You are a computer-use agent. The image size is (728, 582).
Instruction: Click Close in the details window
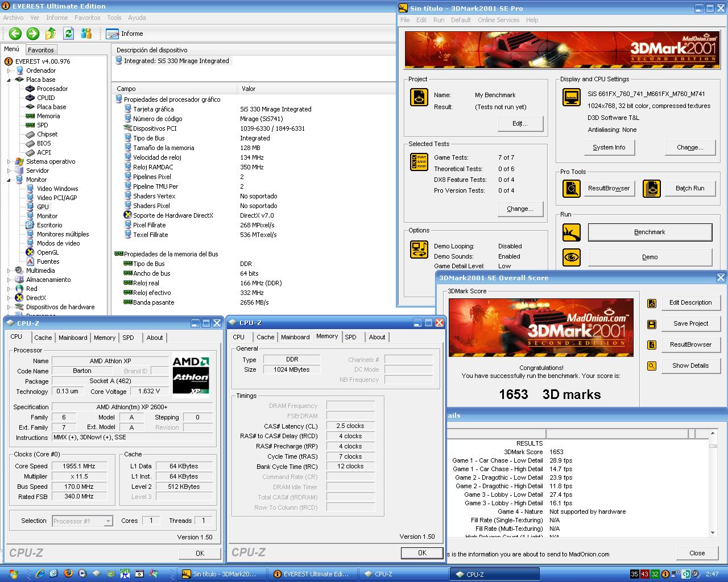tap(697, 553)
